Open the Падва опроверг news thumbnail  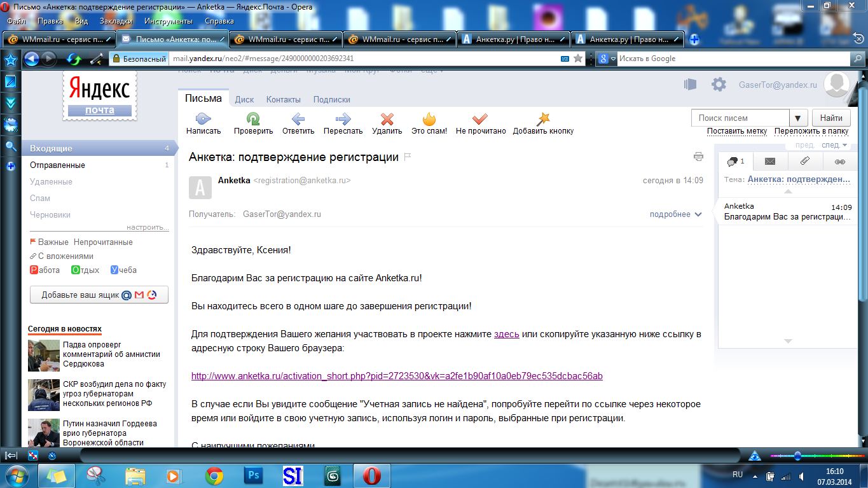coord(43,355)
